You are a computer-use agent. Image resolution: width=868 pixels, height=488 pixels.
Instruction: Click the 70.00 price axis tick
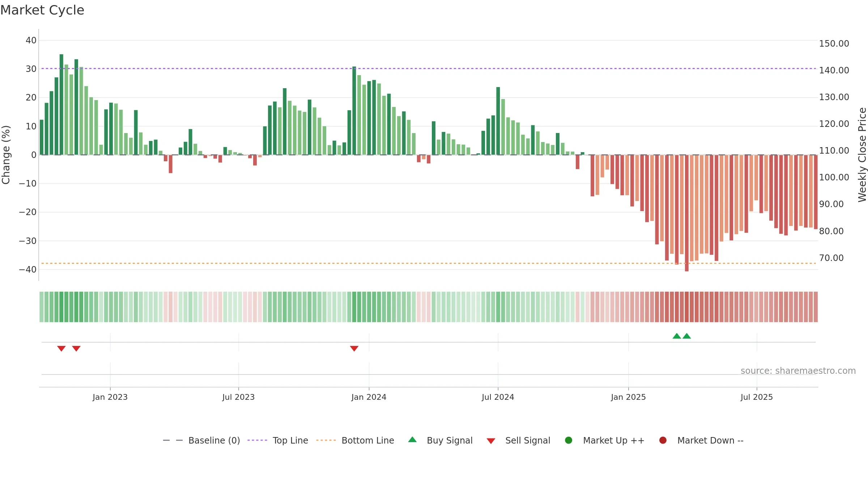831,258
